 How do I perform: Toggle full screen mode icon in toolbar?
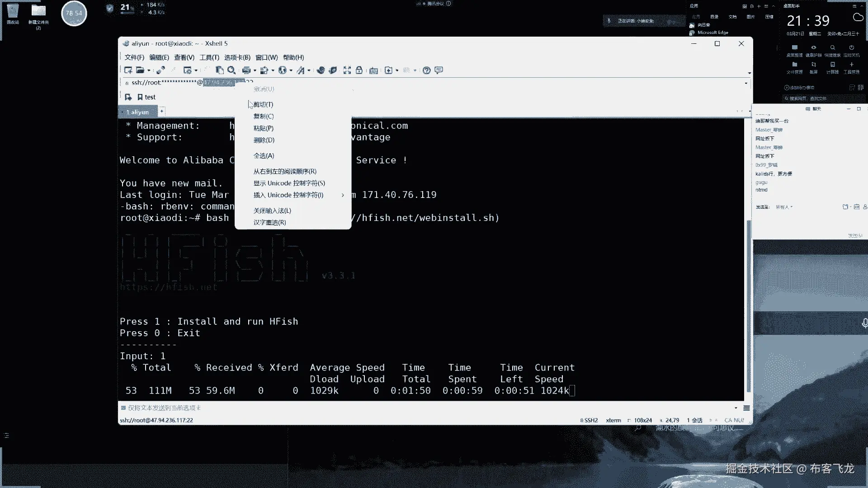click(347, 70)
